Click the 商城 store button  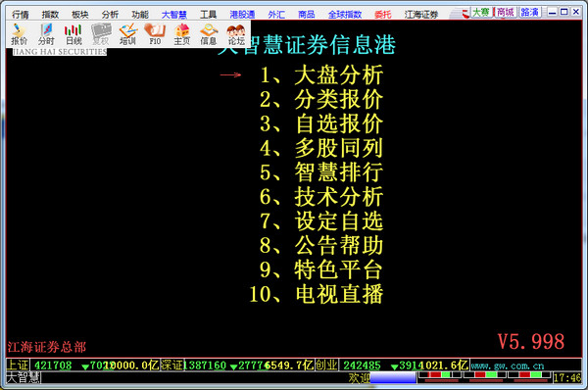pyautogui.click(x=506, y=13)
